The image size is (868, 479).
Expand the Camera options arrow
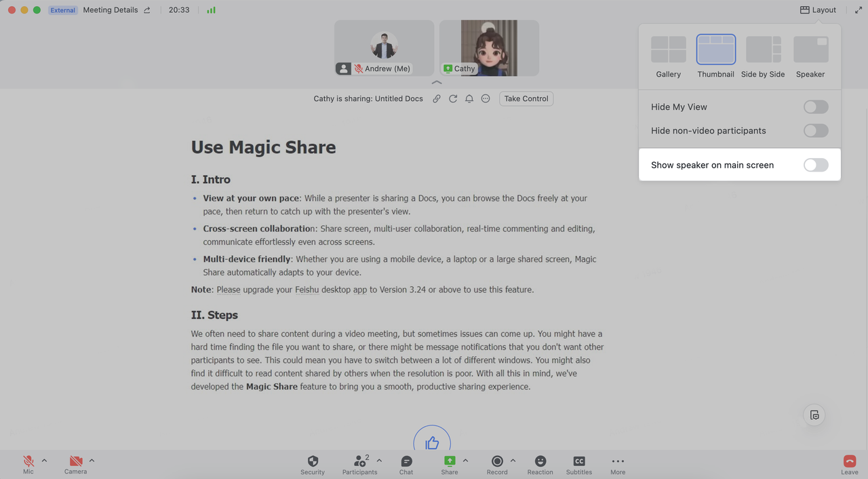pos(92,461)
